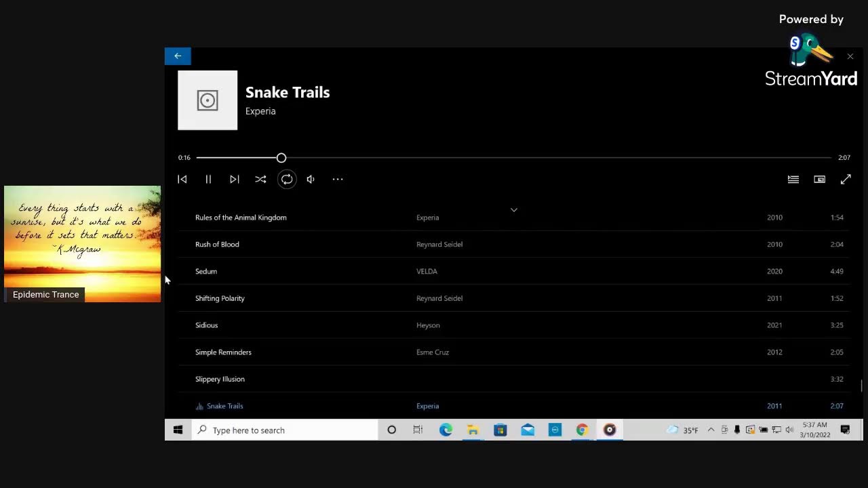Screen dimensions: 868x488
Task: Show hidden system tray icons
Action: (x=711, y=430)
